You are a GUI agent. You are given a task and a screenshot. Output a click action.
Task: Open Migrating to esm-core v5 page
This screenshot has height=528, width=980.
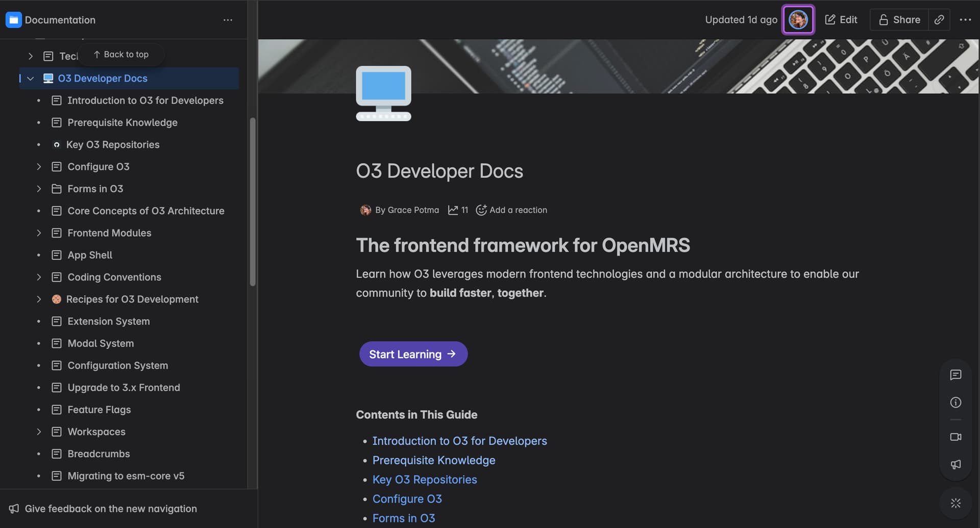126,476
